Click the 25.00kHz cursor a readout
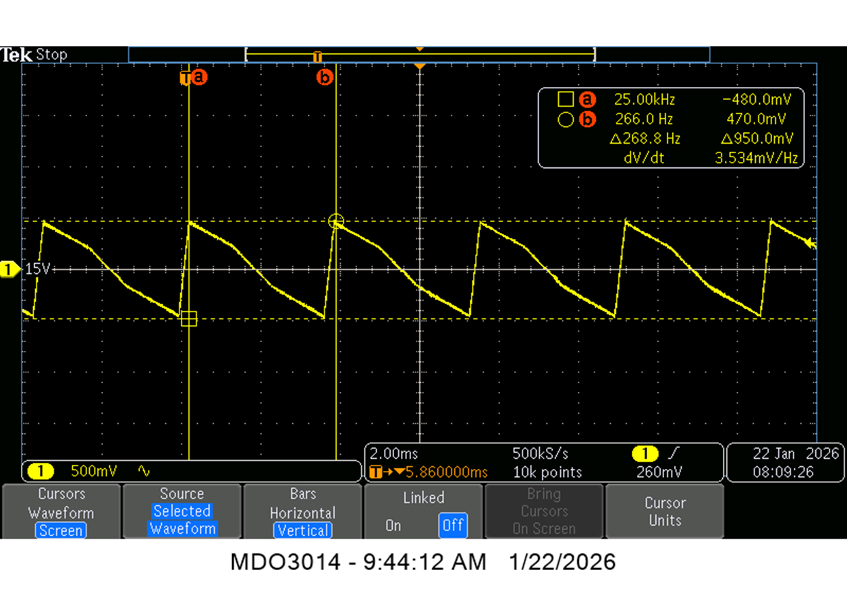This screenshot has height=616, width=847. 644,100
